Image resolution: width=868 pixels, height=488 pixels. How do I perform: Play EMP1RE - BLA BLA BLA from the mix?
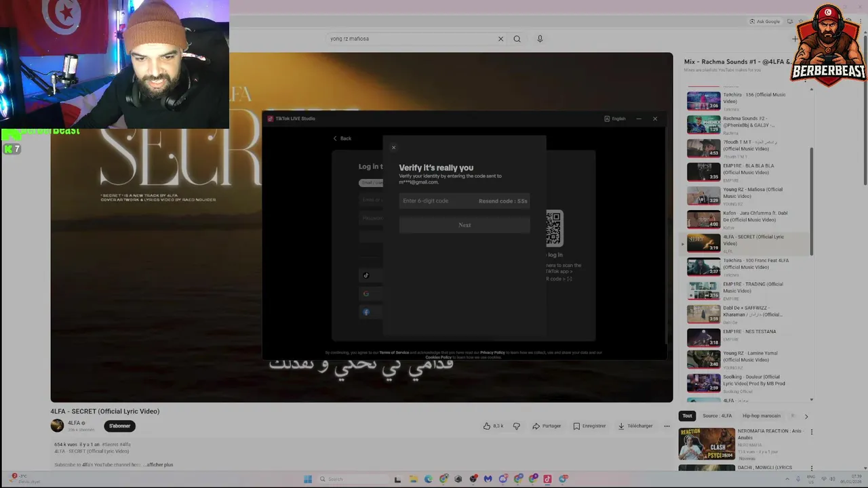[x=746, y=172]
